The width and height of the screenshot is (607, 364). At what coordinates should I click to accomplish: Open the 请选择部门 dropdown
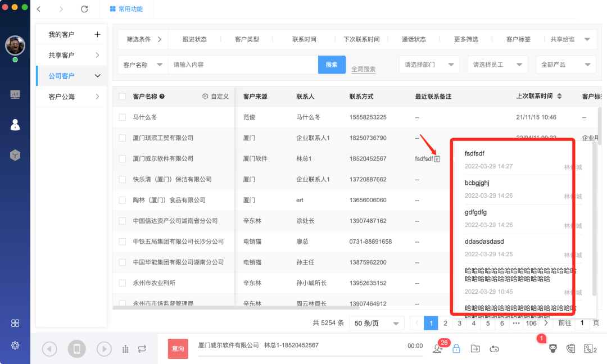[x=429, y=65]
